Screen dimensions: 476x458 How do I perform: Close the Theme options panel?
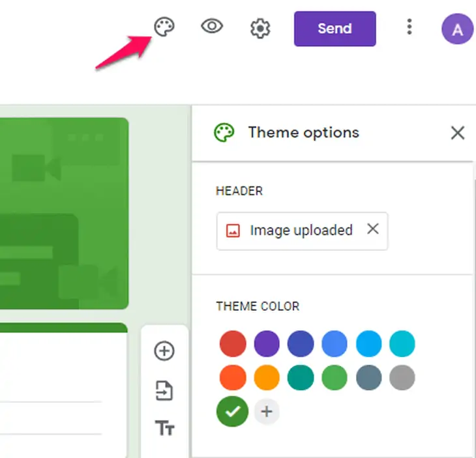click(x=458, y=133)
